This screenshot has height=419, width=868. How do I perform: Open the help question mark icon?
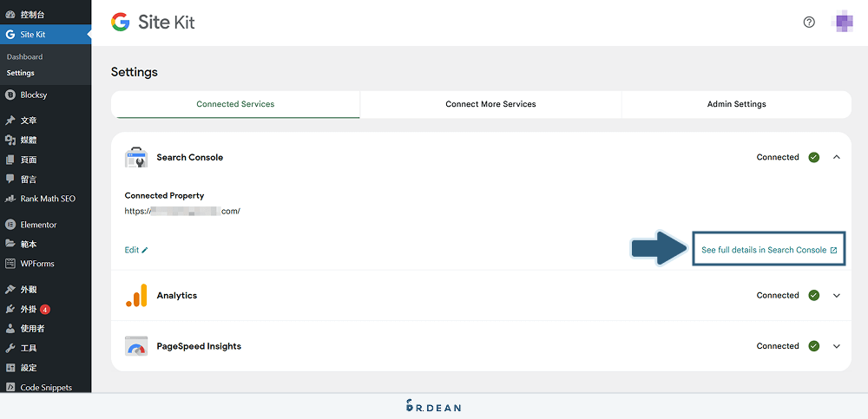click(x=809, y=23)
